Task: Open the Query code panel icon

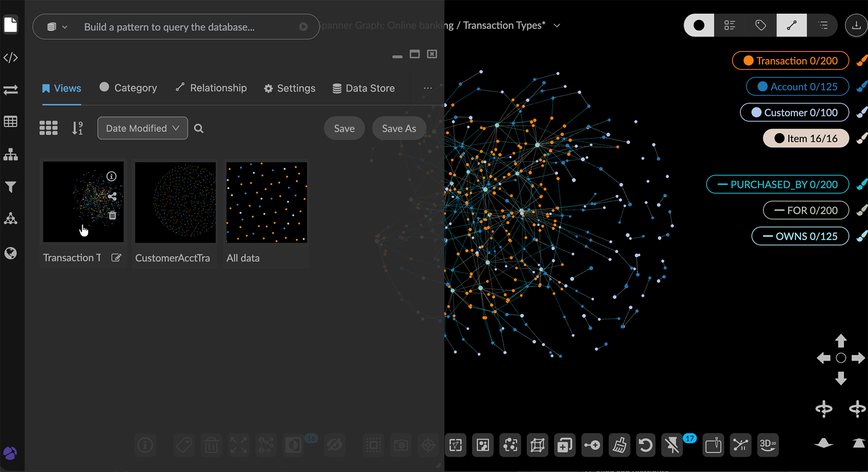Action: click(x=10, y=58)
